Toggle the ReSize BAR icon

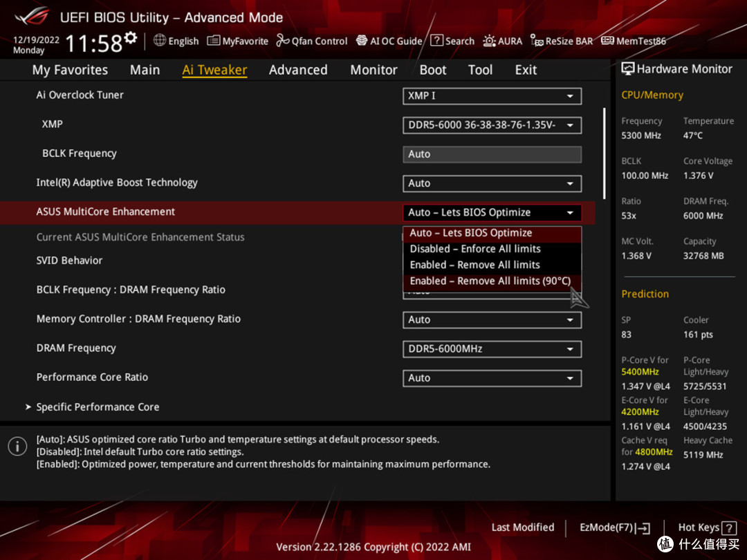coord(537,41)
